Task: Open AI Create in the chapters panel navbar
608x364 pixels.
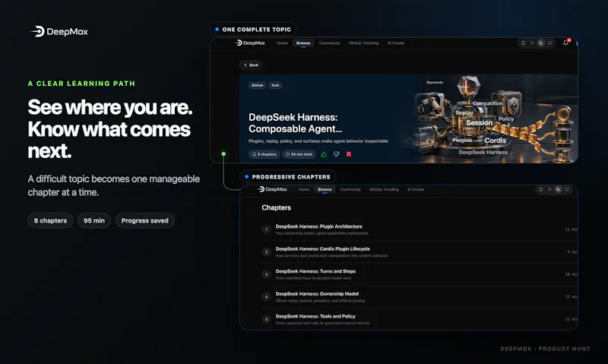Action: (416, 189)
